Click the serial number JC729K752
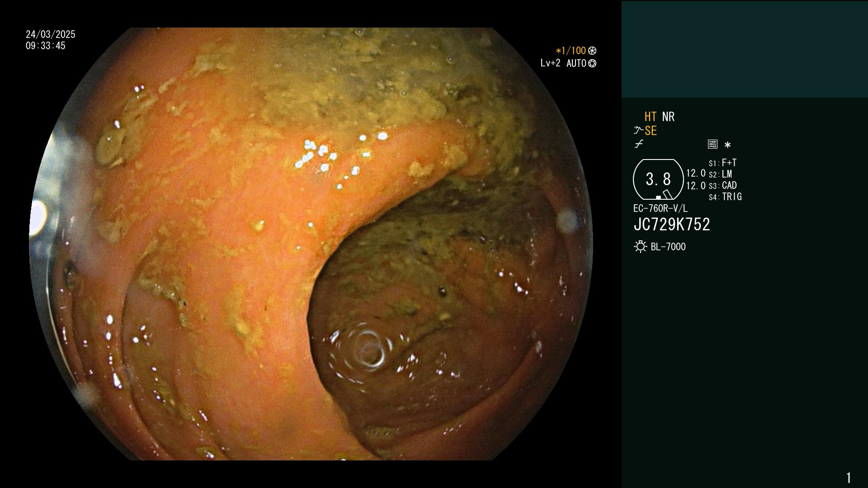868x488 pixels. (x=672, y=225)
